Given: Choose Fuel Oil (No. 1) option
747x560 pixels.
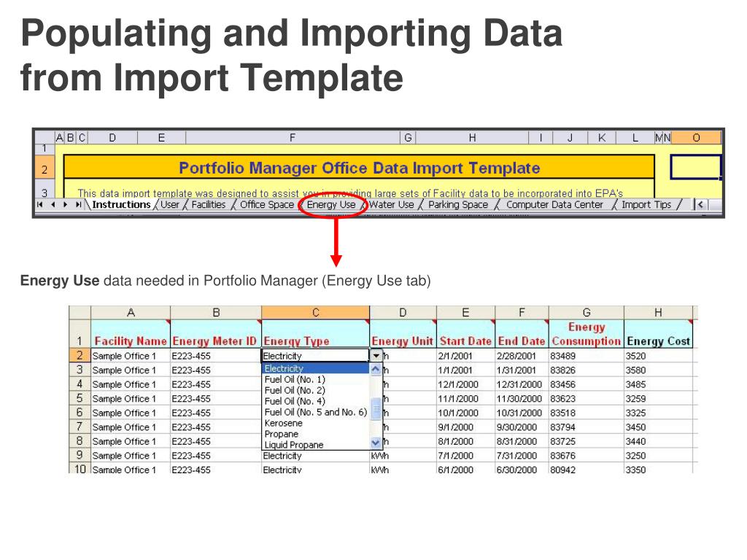Looking at the screenshot, I should pyautogui.click(x=315, y=379).
